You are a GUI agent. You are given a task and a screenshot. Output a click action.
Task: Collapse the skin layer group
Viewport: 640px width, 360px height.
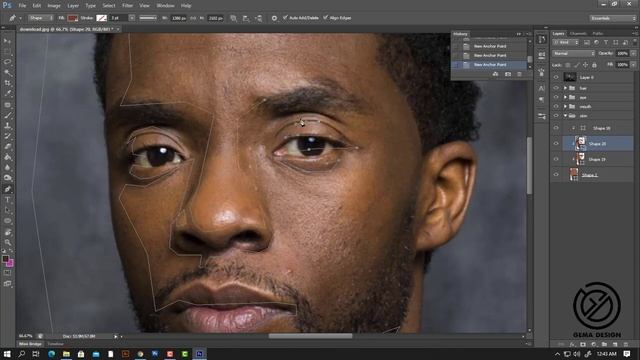click(x=565, y=116)
